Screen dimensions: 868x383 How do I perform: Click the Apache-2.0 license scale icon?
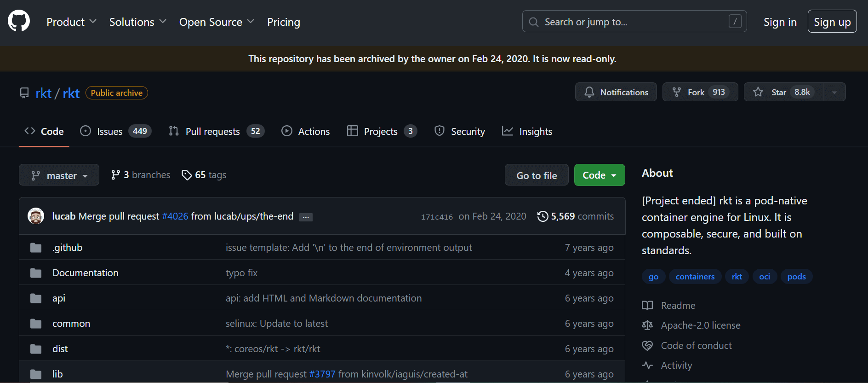tap(647, 325)
